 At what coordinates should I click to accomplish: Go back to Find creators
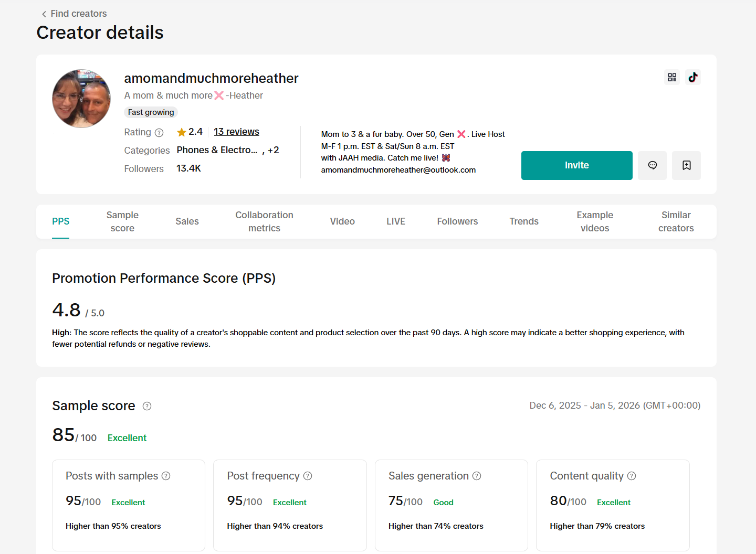[x=74, y=14]
